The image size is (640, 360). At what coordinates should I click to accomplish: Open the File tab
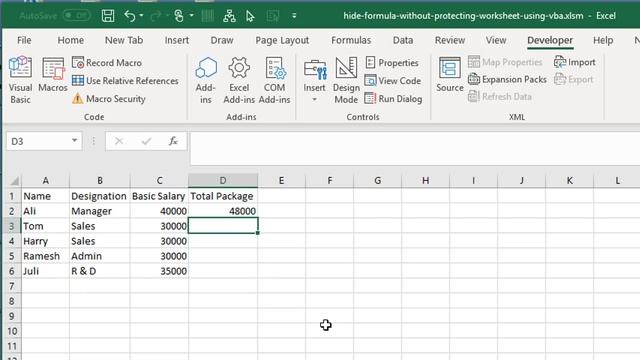click(24, 40)
